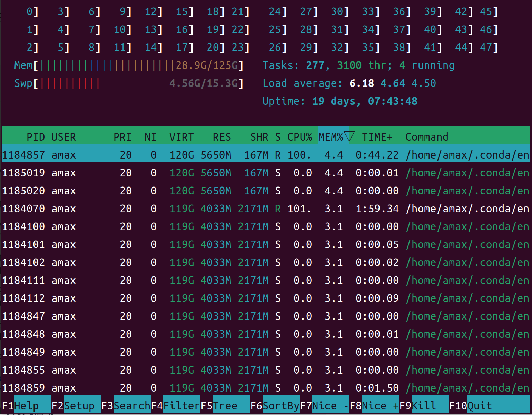The image size is (532, 415).
Task: Select process row PID 1184848
Action: tap(266, 334)
